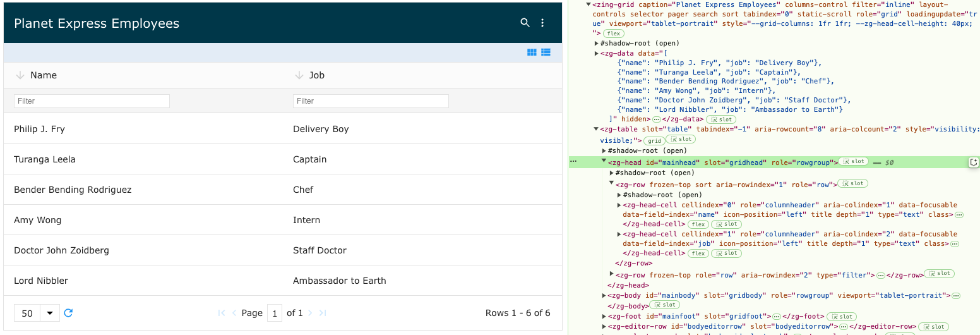Select the Philip J. Fry cell

tap(143, 129)
